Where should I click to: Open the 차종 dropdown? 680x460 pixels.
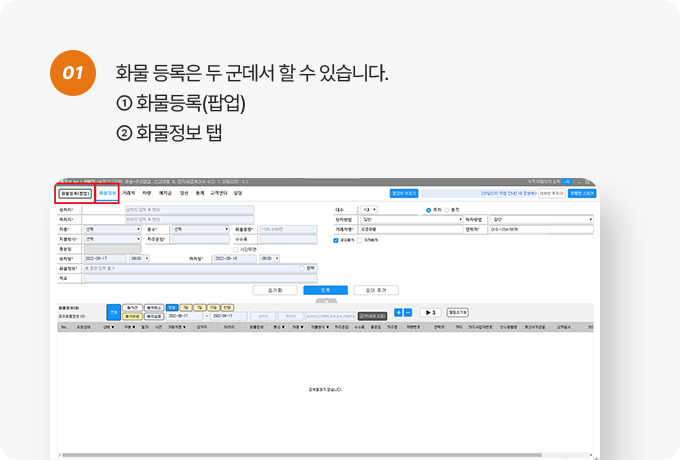pyautogui.click(x=112, y=229)
